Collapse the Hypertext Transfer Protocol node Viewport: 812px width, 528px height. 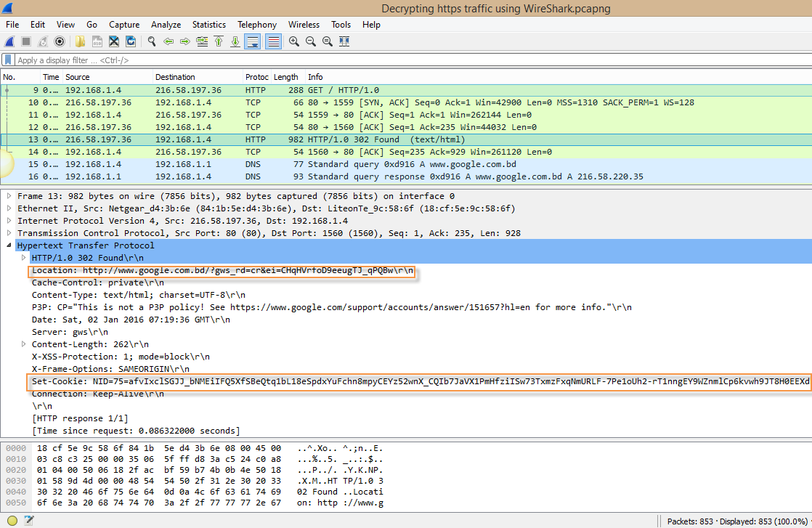9,245
